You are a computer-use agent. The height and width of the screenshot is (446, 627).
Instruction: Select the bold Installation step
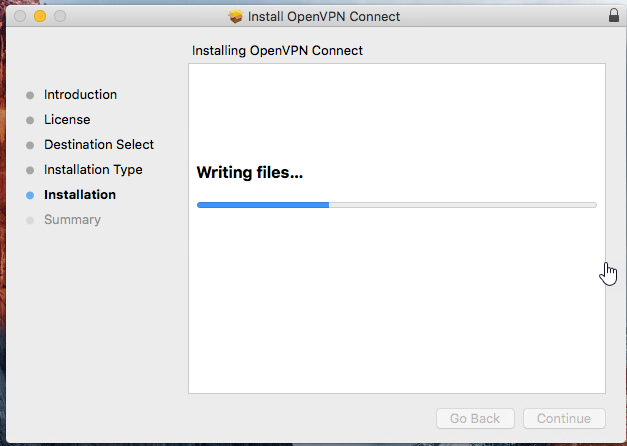click(x=80, y=194)
